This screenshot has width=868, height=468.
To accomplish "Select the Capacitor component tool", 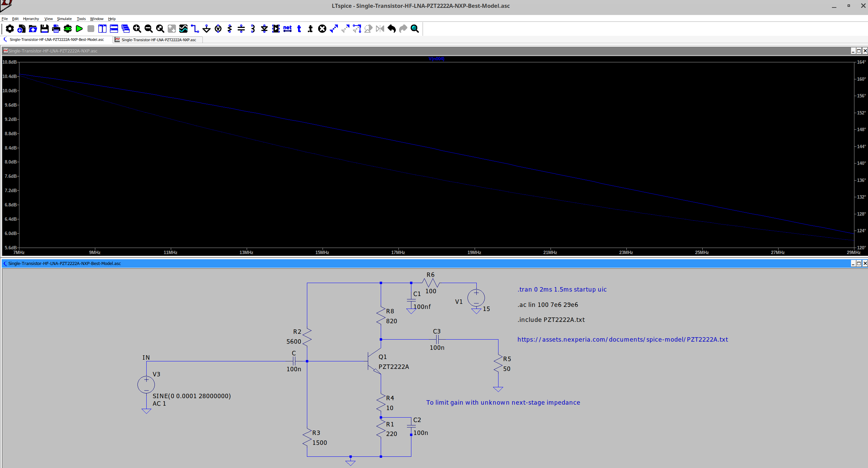I will point(241,29).
